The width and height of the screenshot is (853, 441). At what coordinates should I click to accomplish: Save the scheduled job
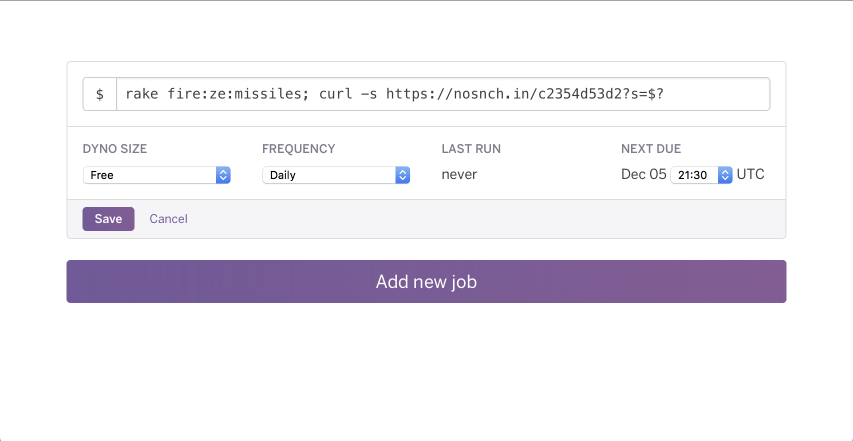[108, 219]
